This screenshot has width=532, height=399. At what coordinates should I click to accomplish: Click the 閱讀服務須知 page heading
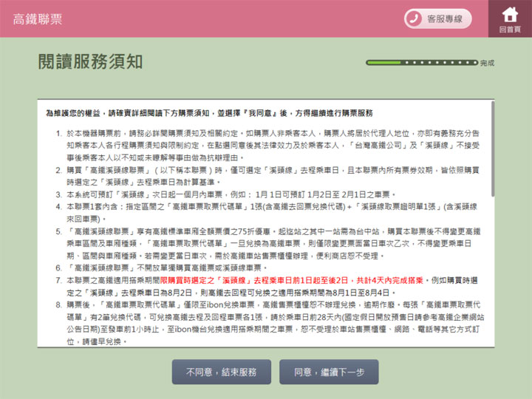coord(90,62)
